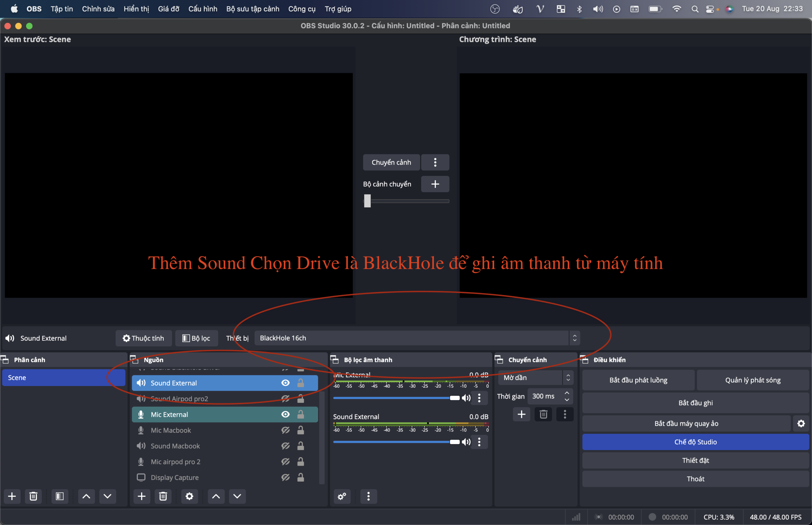Screen dimensions: 812x525
Task: Open Thiết đặt settings button
Action: pyautogui.click(x=696, y=460)
